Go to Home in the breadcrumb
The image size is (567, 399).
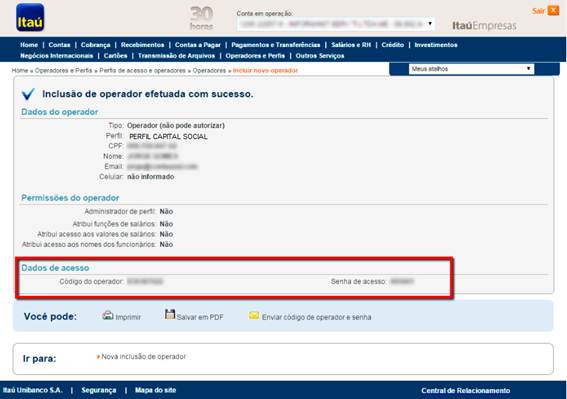pyautogui.click(x=20, y=71)
